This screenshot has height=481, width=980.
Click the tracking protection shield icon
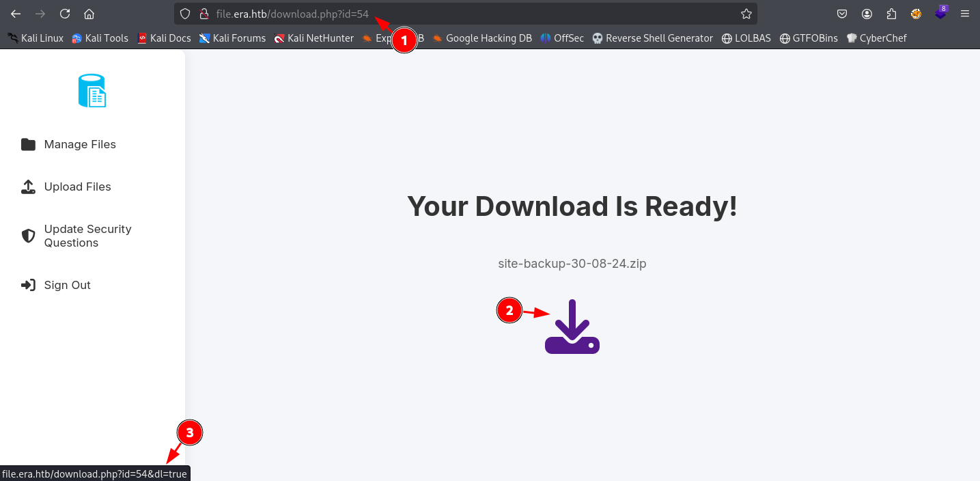tap(184, 14)
